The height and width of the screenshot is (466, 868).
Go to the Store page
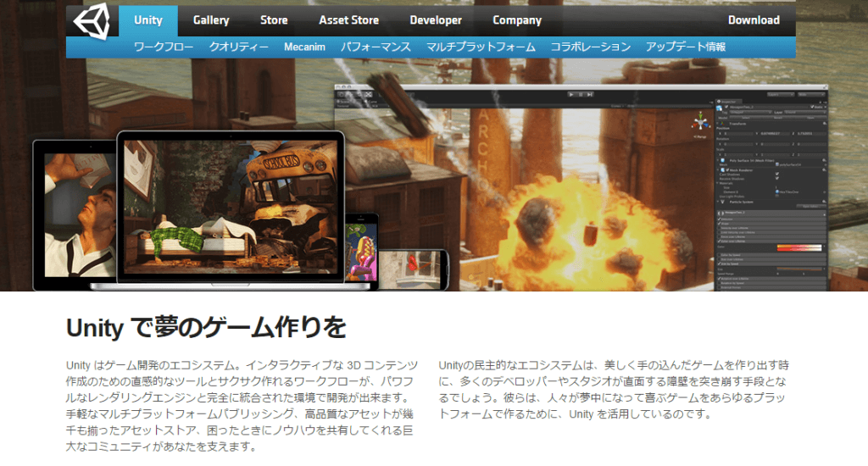(x=274, y=20)
